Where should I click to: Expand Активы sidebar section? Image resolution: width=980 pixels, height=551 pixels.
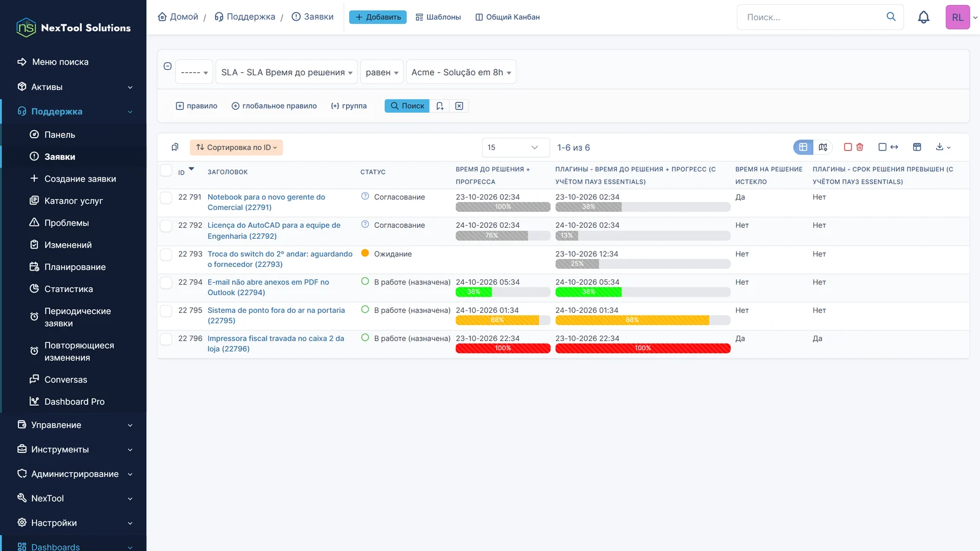pyautogui.click(x=73, y=87)
